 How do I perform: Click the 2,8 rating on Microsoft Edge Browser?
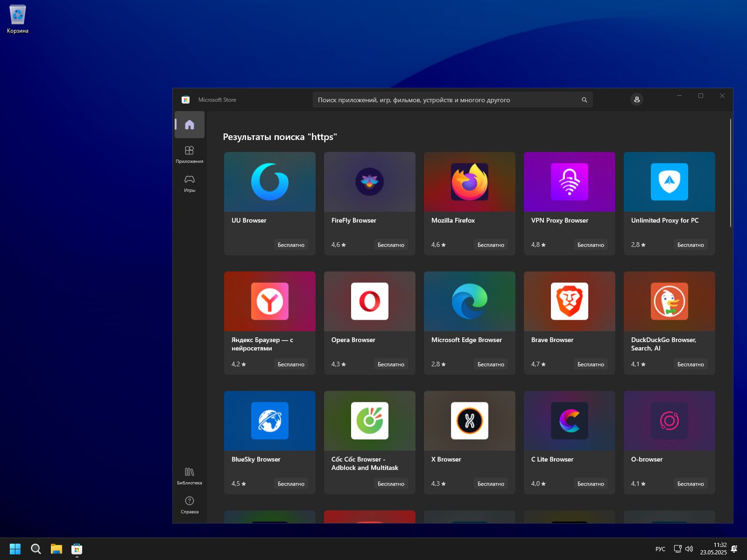pyautogui.click(x=438, y=364)
